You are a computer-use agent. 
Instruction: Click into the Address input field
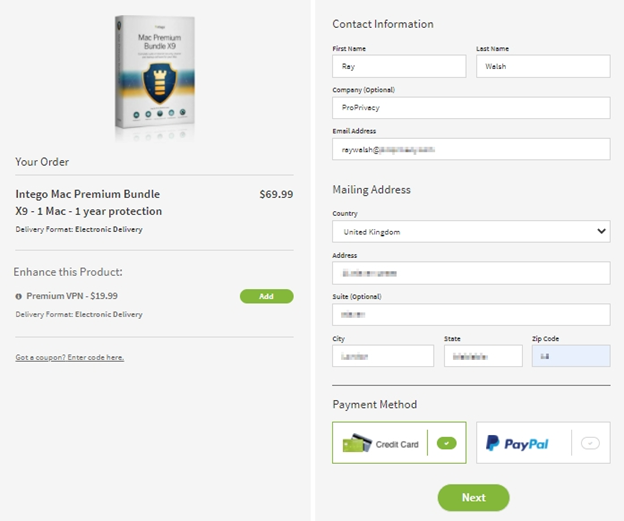[x=471, y=273]
